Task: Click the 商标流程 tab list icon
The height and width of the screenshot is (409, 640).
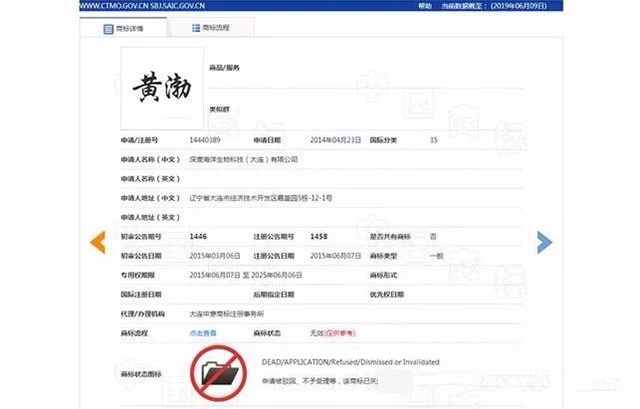Action: click(196, 28)
